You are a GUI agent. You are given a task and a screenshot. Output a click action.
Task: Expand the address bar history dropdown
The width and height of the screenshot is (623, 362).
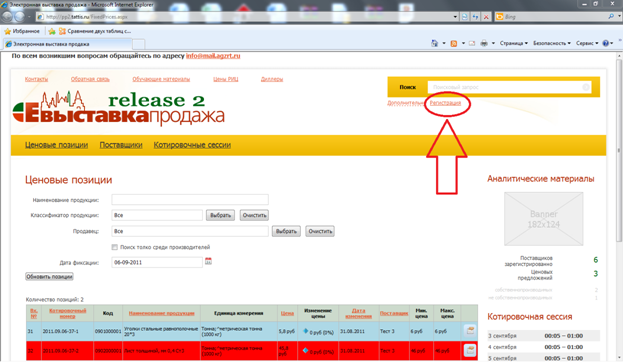[x=455, y=17]
